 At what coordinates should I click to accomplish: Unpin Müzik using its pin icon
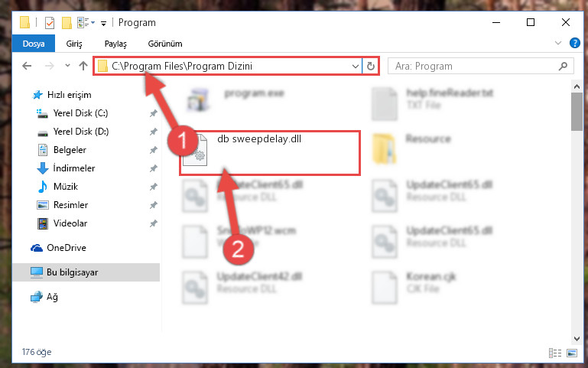(x=153, y=187)
